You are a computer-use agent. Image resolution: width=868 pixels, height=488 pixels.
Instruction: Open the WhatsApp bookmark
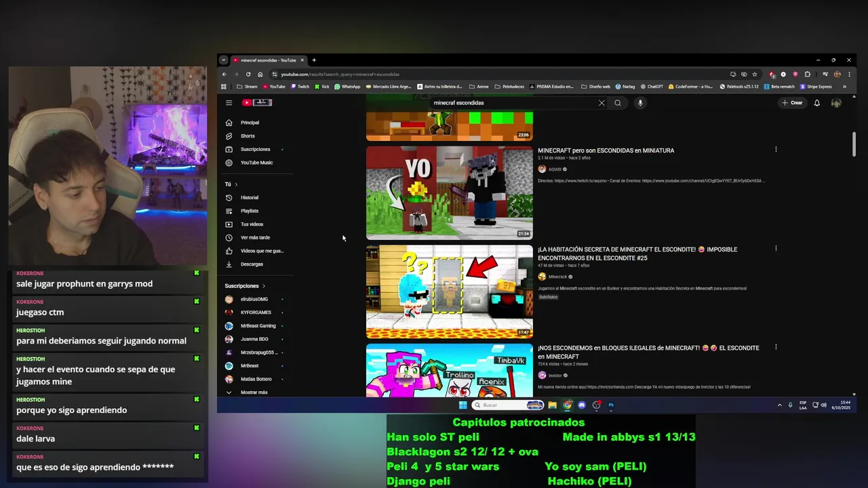(347, 87)
